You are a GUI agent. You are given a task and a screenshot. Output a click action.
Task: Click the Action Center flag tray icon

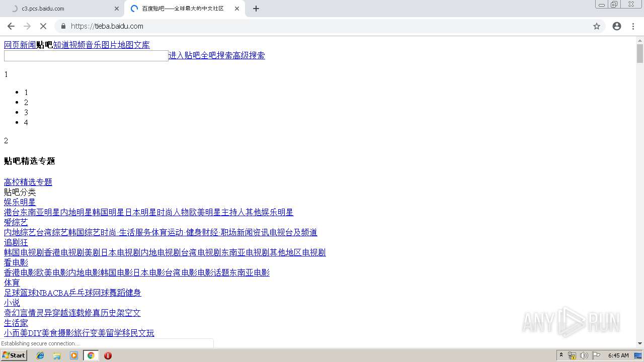pyautogui.click(x=596, y=355)
